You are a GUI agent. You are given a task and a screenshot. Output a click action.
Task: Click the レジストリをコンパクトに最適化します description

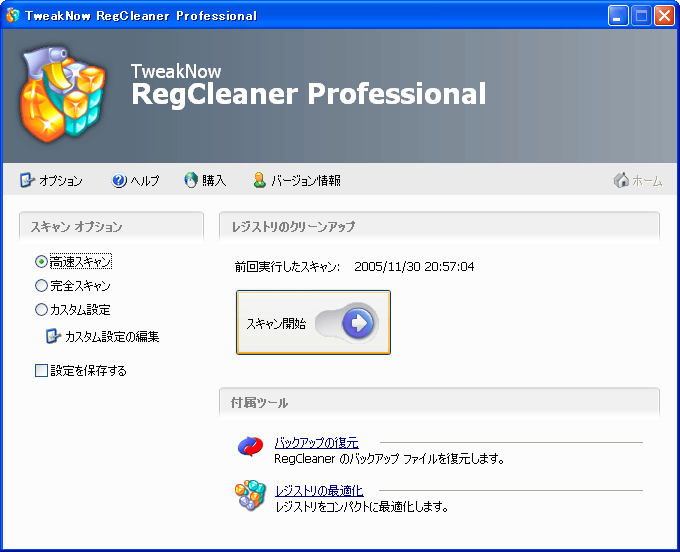[x=362, y=506]
